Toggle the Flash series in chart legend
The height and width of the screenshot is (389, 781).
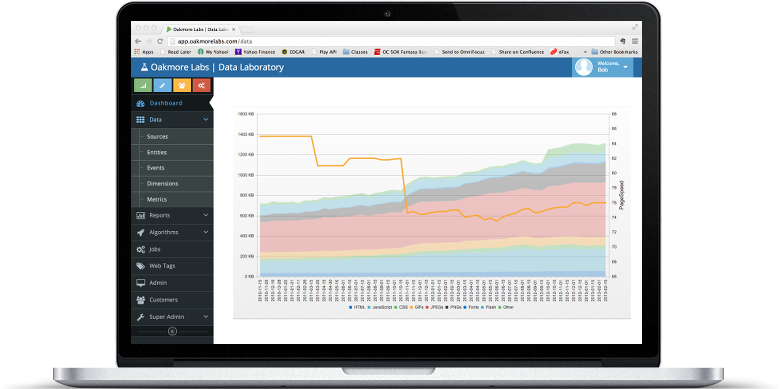pos(488,307)
